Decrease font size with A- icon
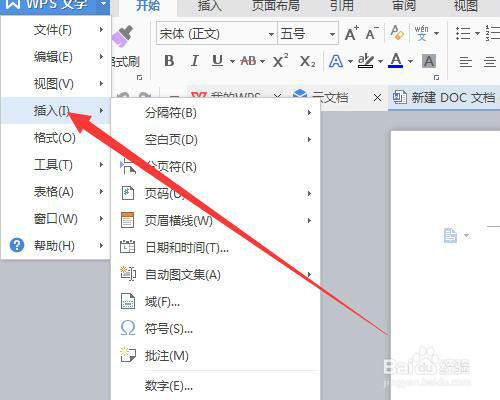Image resolution: width=500 pixels, height=400 pixels. click(x=372, y=33)
